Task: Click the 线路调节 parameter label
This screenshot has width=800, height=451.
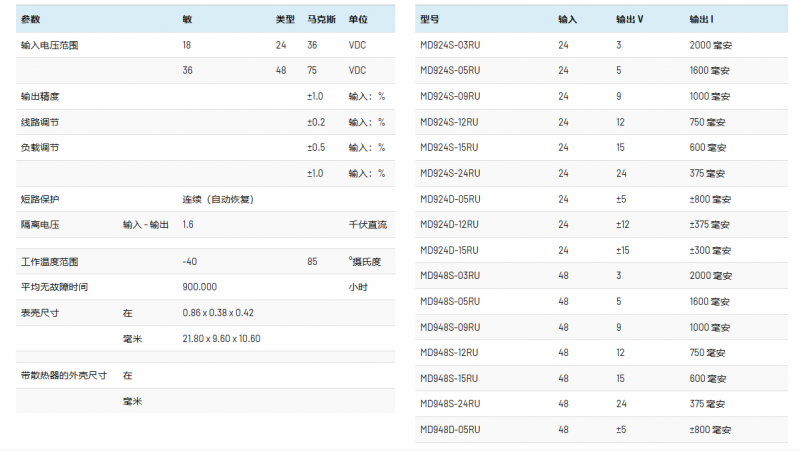Action: pos(40,122)
